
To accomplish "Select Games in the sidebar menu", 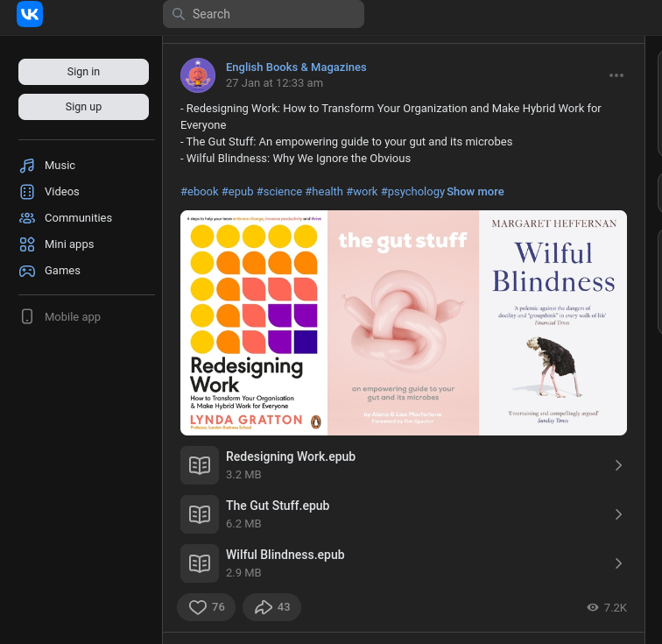I will click(x=62, y=271).
